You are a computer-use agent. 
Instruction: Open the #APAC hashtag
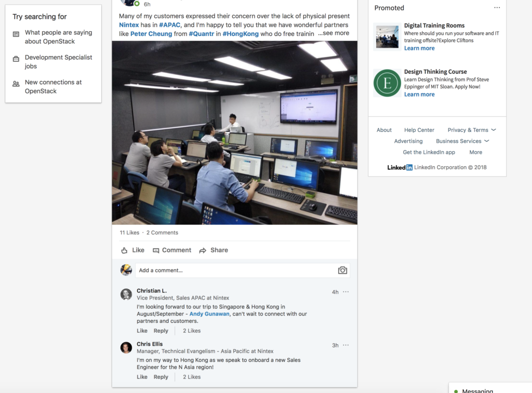pyautogui.click(x=170, y=25)
